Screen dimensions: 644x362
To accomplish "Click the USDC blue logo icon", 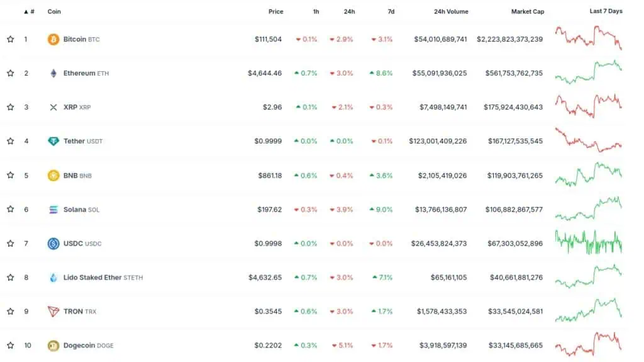I will click(x=53, y=244).
